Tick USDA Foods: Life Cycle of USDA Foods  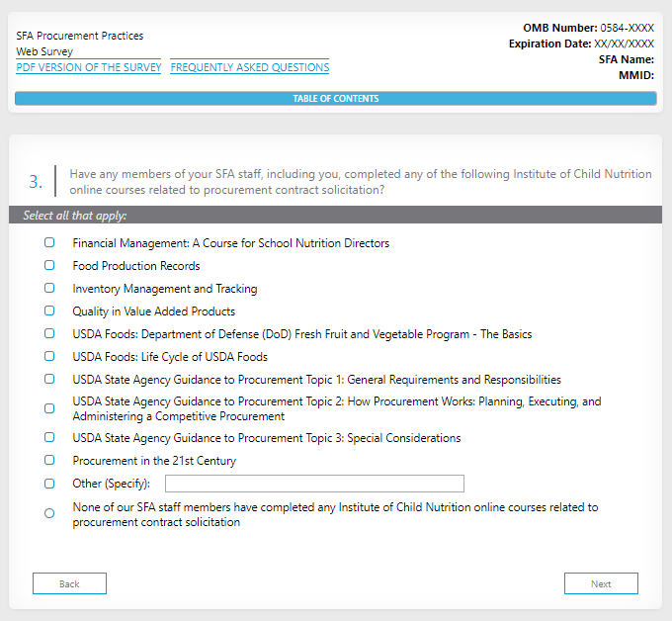coord(49,356)
